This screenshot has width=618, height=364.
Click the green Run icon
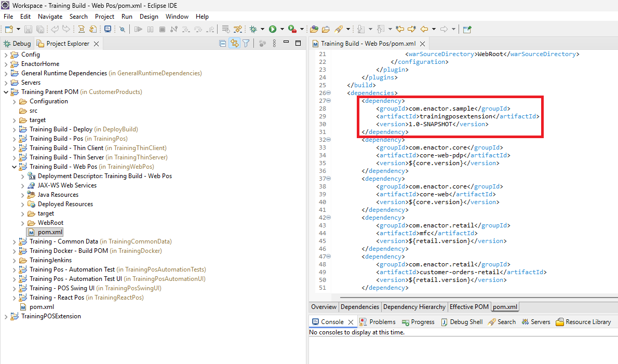click(x=272, y=29)
